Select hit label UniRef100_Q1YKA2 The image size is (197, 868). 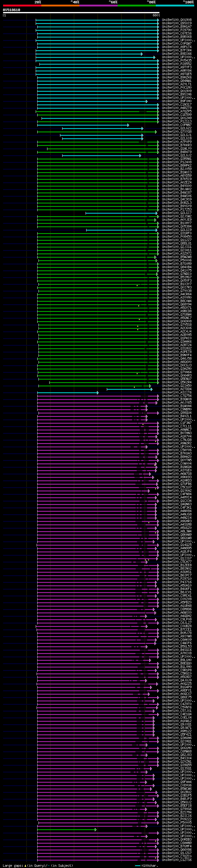pos(176,491)
